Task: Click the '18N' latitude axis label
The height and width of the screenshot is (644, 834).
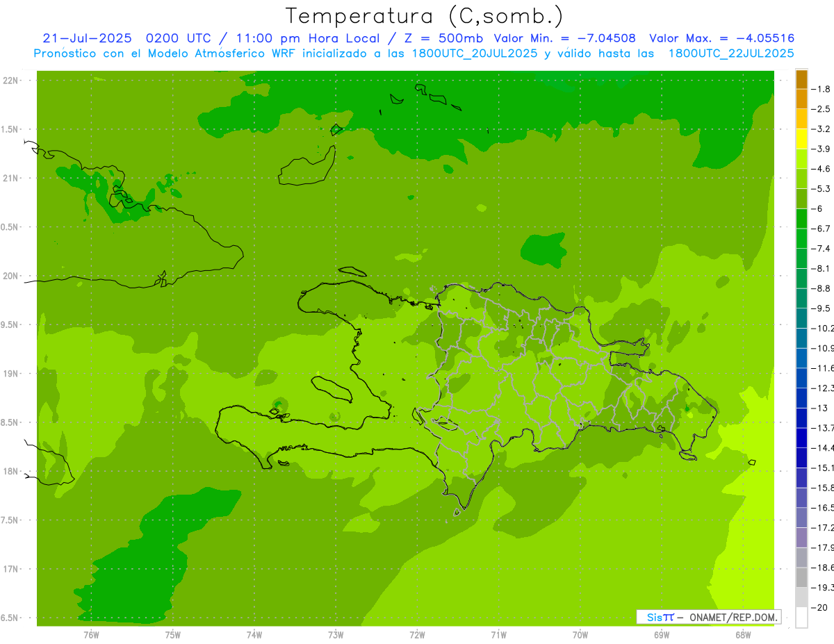Action: (x=12, y=471)
